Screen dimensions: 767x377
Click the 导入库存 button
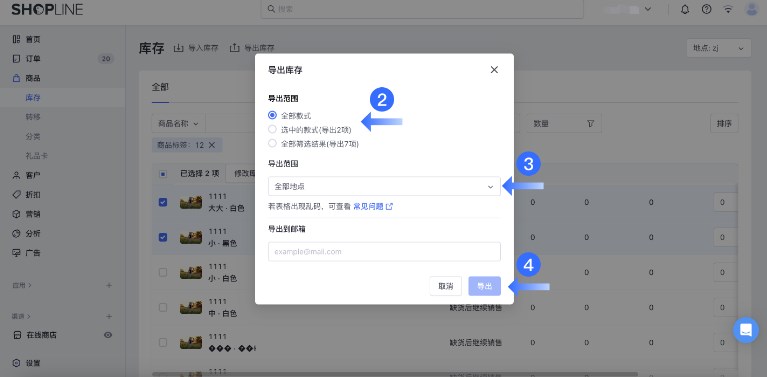pyautogui.click(x=196, y=48)
